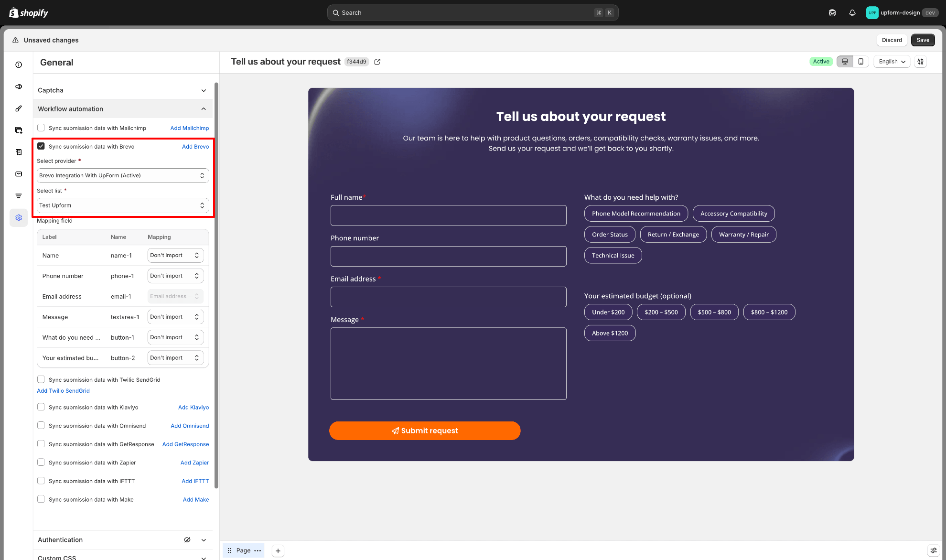Switch to desktop preview
946x560 pixels.
click(x=845, y=62)
